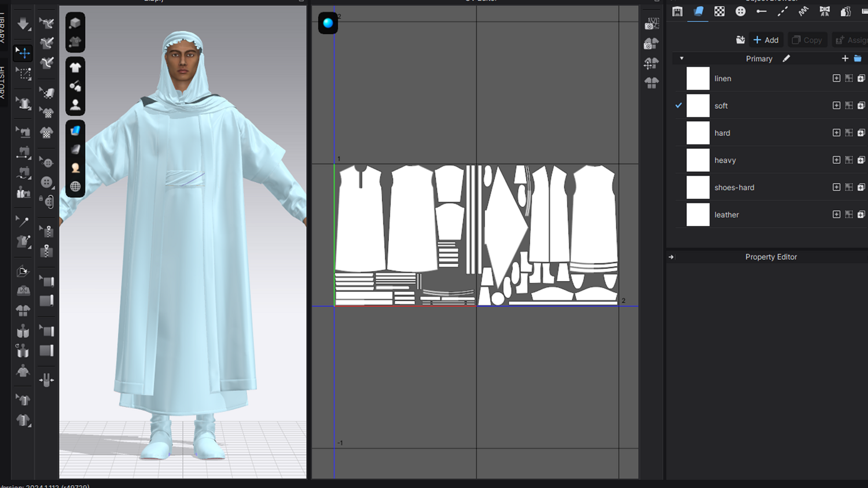868x488 pixels.
Task: Toggle the blue textured surface display icon
Action: [x=75, y=131]
